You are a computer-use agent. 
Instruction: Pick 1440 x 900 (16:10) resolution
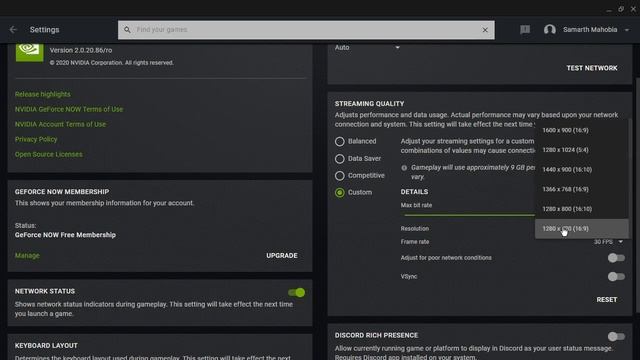(582, 169)
